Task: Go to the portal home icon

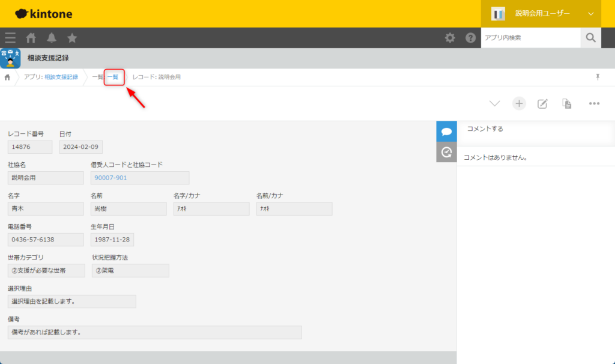Action: click(x=31, y=38)
